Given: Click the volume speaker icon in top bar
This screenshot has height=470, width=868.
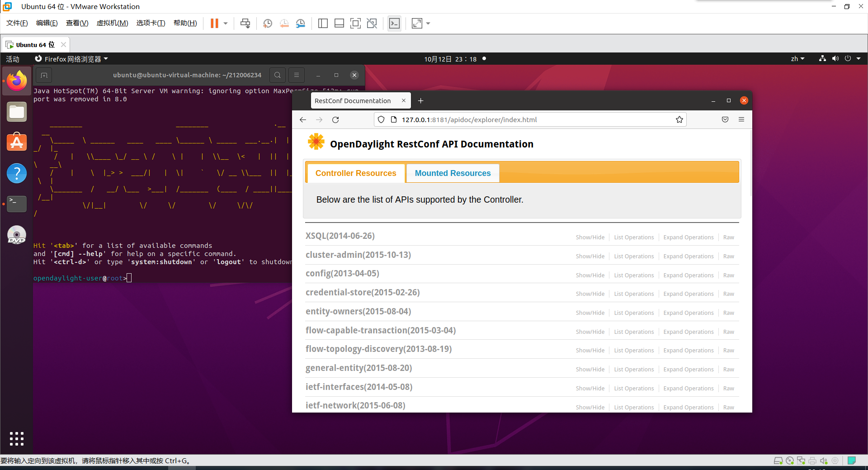Looking at the screenshot, I should (x=835, y=58).
